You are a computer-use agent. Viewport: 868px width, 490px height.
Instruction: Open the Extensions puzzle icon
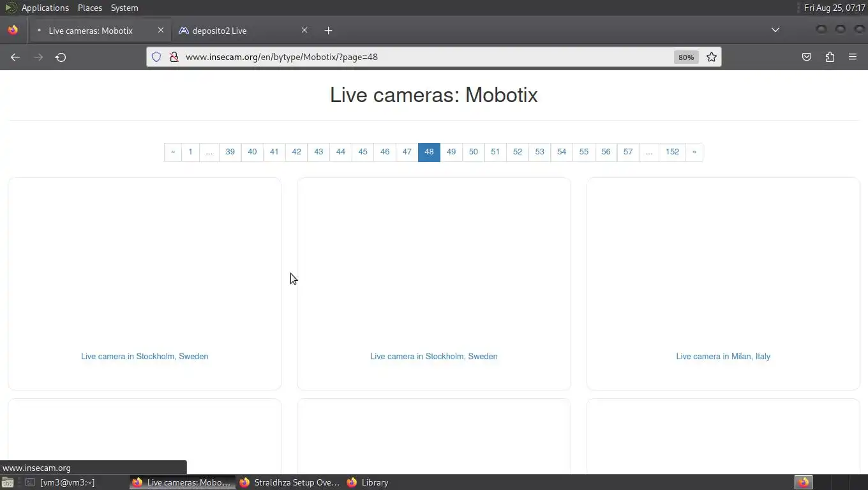pos(830,57)
